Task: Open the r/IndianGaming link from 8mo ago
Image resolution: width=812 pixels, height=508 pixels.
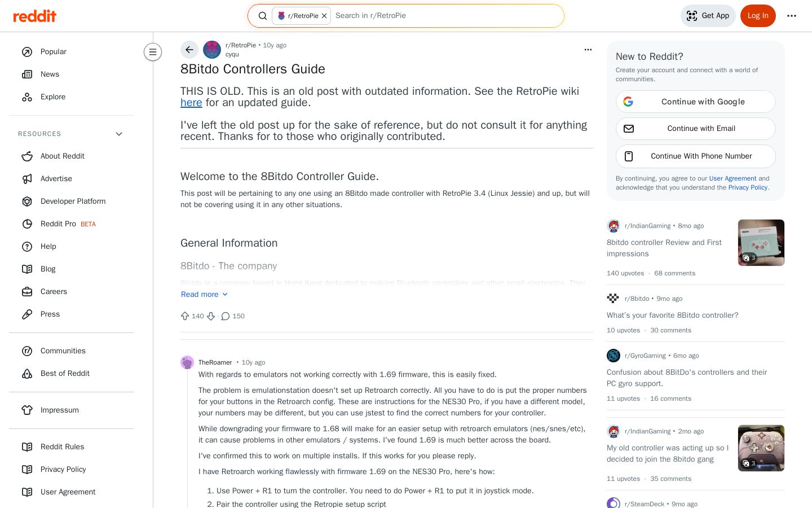Action: (x=647, y=226)
